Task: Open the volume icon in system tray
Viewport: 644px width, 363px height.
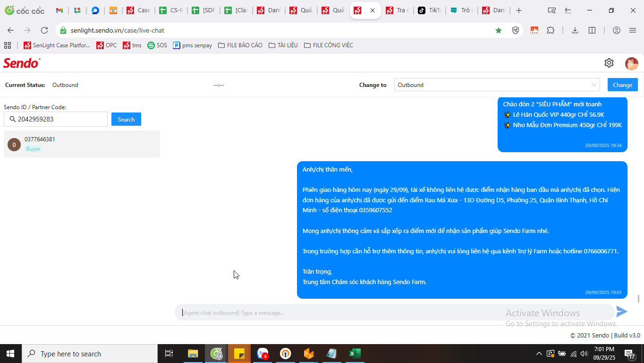Action: (x=585, y=354)
